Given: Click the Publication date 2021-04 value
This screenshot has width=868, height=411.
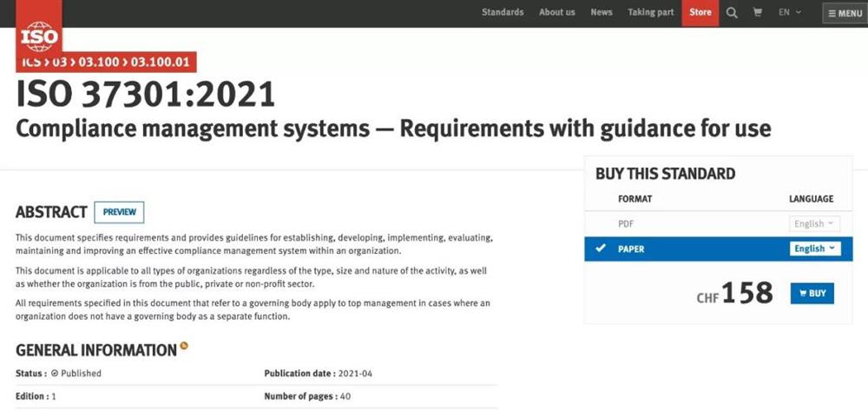Looking at the screenshot, I should coord(355,374).
